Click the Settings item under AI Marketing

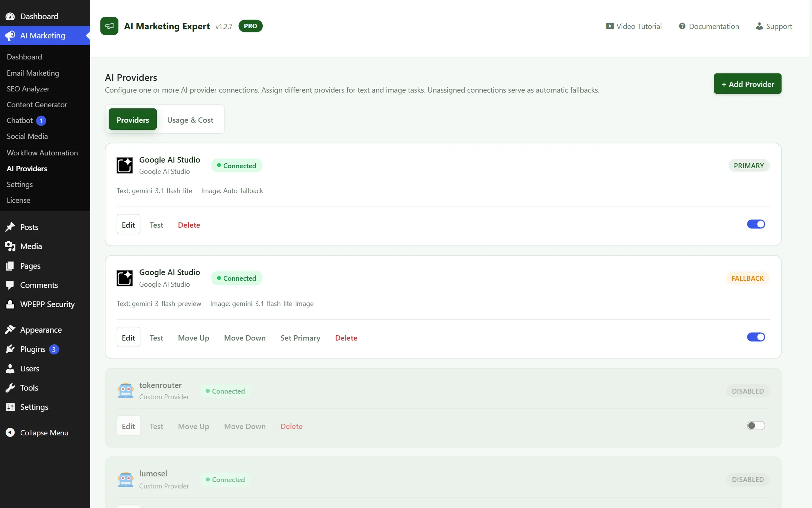[x=20, y=184]
